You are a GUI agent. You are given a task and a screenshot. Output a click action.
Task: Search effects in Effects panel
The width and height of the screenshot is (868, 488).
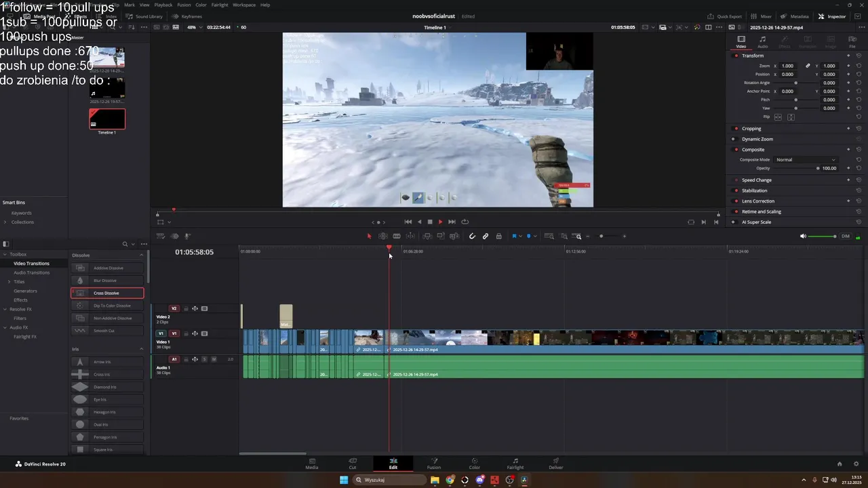coord(125,244)
